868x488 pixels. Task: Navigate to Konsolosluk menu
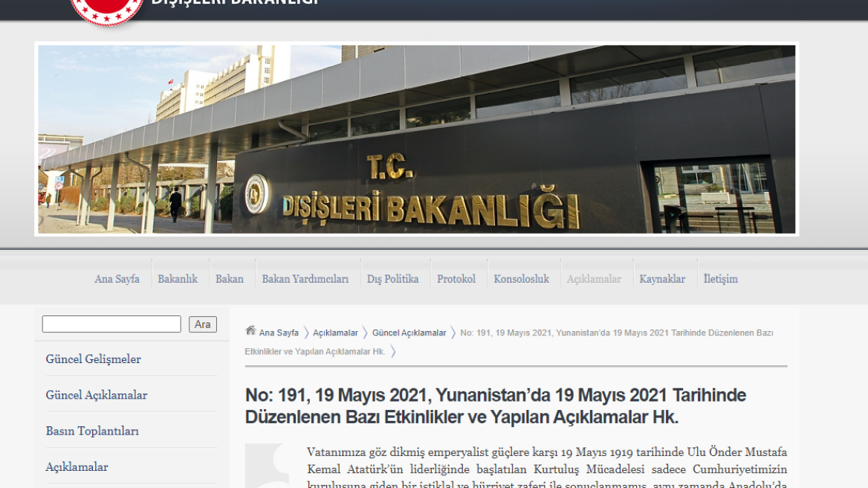tap(521, 279)
